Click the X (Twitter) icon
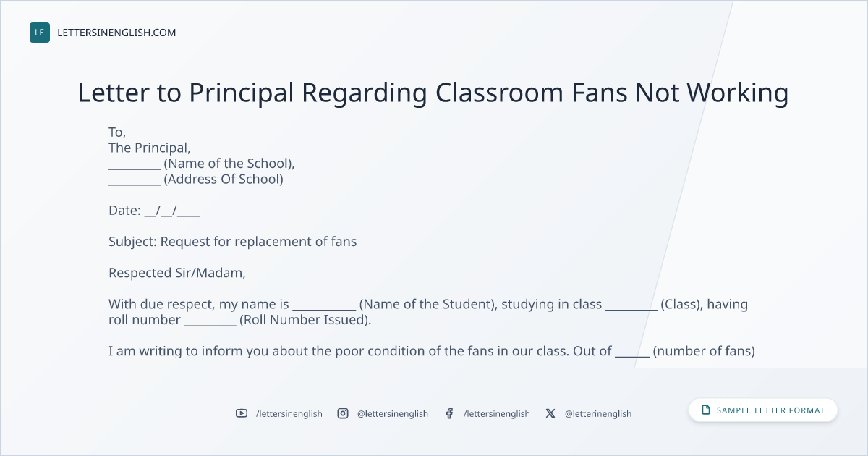 (550, 413)
